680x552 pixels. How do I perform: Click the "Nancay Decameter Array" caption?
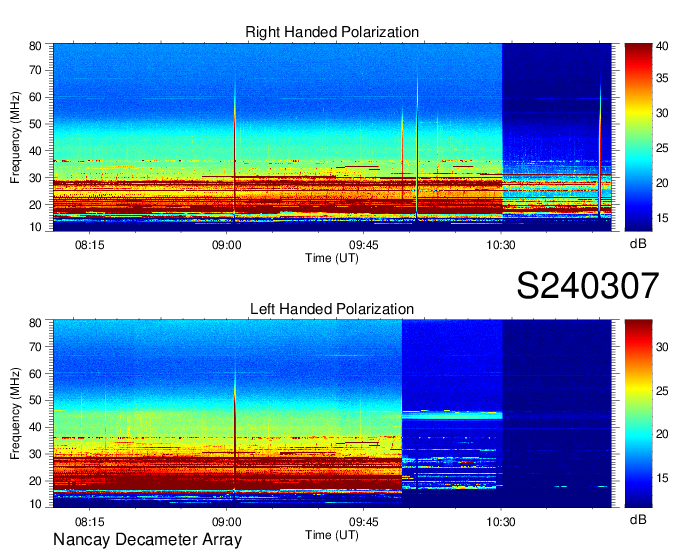pos(147,540)
